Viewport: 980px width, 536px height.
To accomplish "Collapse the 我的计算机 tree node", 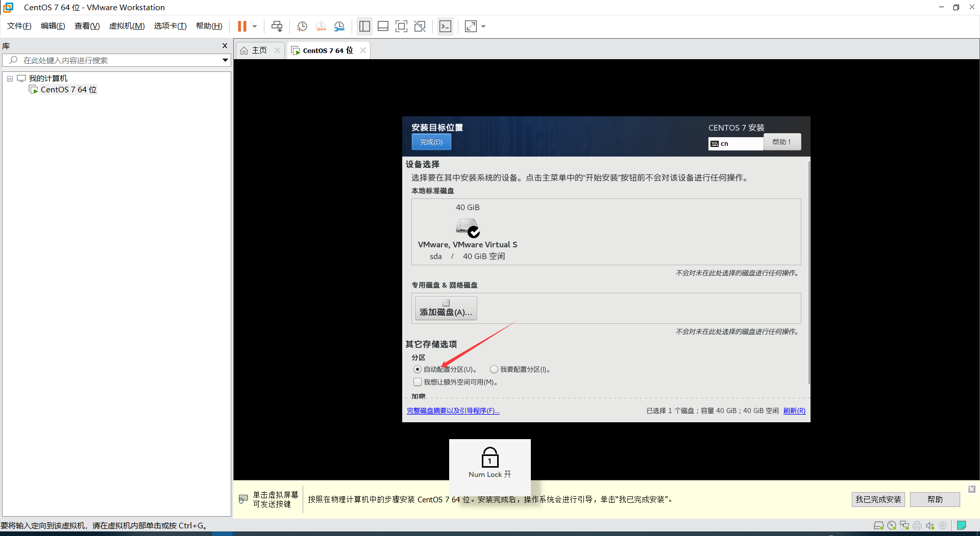I will (x=10, y=79).
